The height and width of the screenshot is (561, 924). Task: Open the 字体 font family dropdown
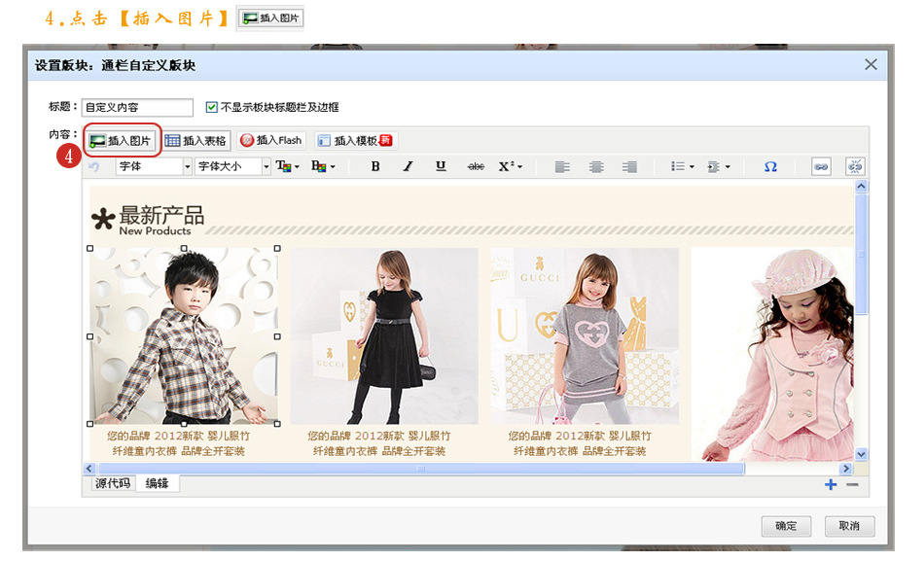(x=154, y=166)
